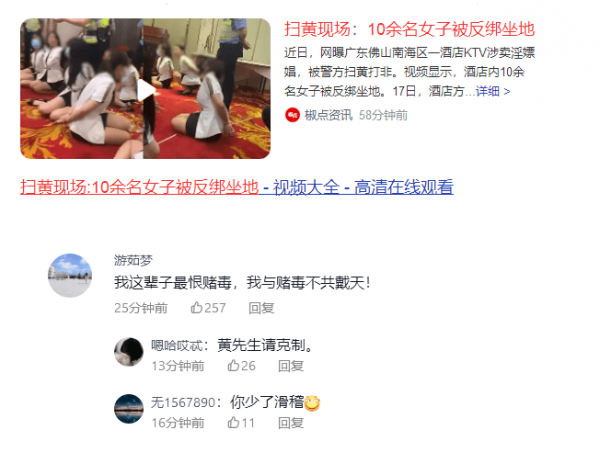Click the username 无1567890
The width and height of the screenshot is (600, 464).
pos(183,402)
